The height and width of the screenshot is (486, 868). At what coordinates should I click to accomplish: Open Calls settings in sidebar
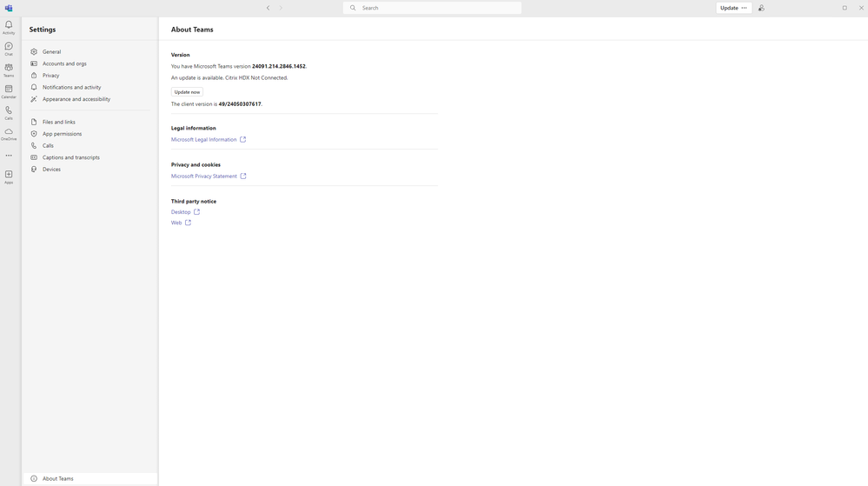tap(89, 146)
